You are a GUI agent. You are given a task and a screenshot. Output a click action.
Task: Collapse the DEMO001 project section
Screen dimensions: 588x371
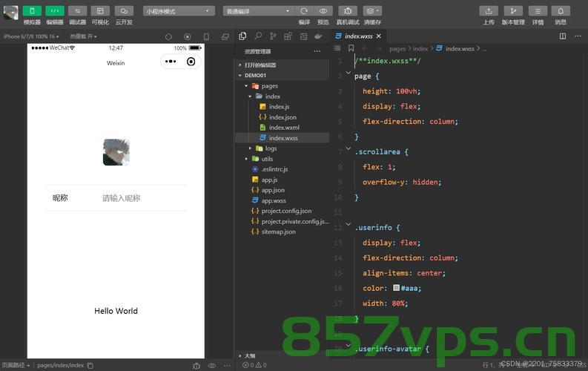click(282, 76)
